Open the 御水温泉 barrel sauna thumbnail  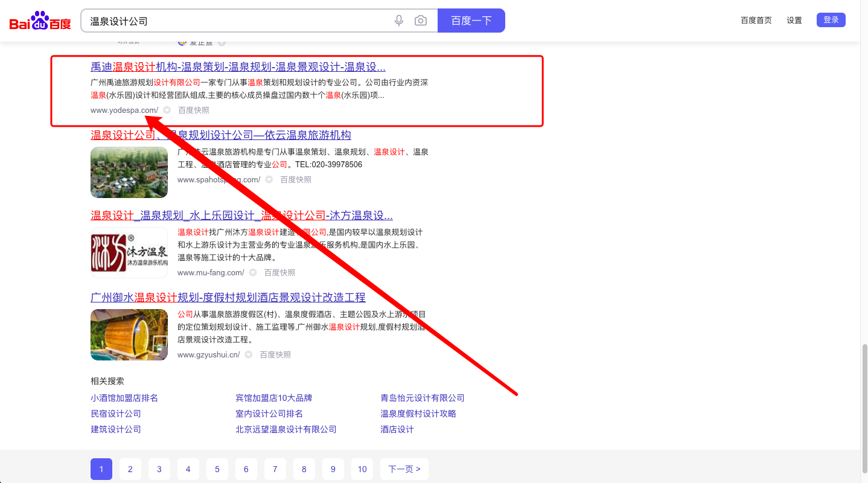pos(129,334)
